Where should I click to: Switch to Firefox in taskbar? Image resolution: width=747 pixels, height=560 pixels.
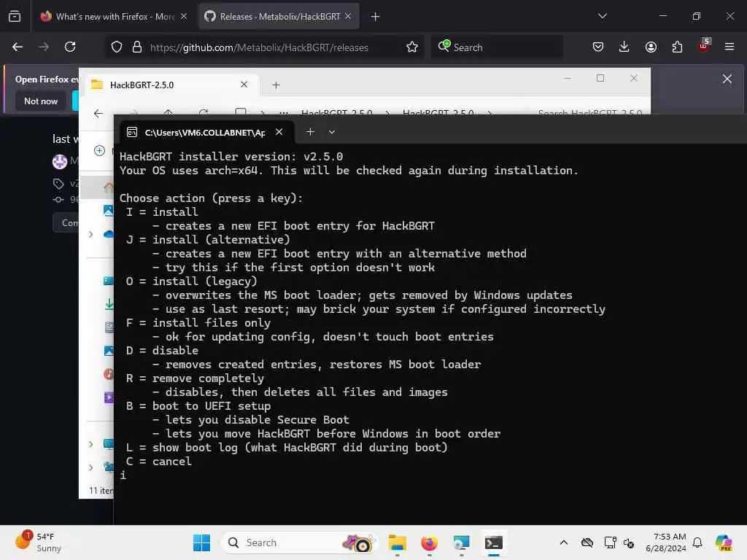click(429, 542)
